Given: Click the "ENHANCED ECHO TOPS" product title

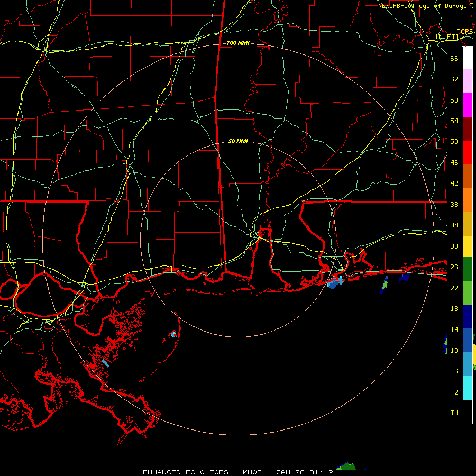Looking at the screenshot, I should (186, 472).
